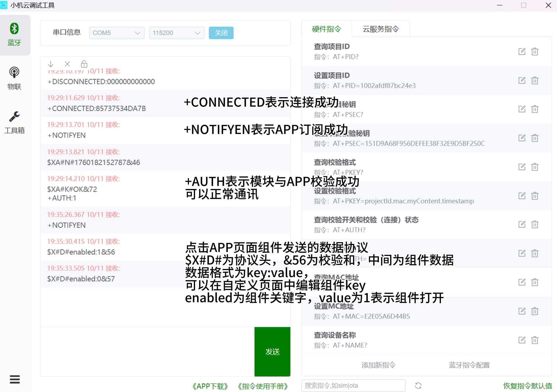
Task: Toggle the log scroll lock icon
Action: 84,64
